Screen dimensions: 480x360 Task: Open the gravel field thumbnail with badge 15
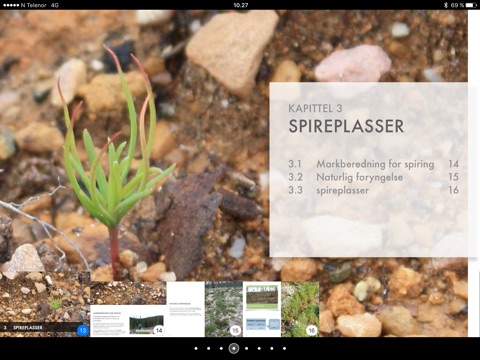click(224, 309)
